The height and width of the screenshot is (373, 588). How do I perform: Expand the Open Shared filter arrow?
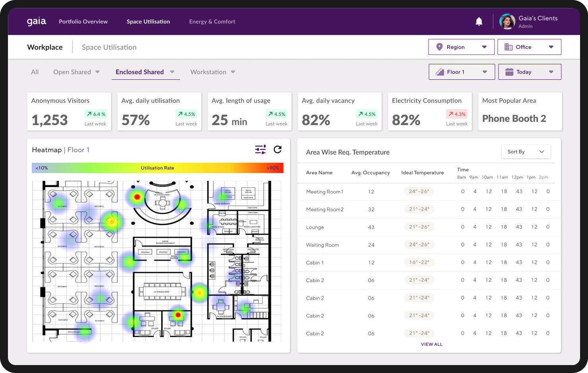tap(97, 72)
